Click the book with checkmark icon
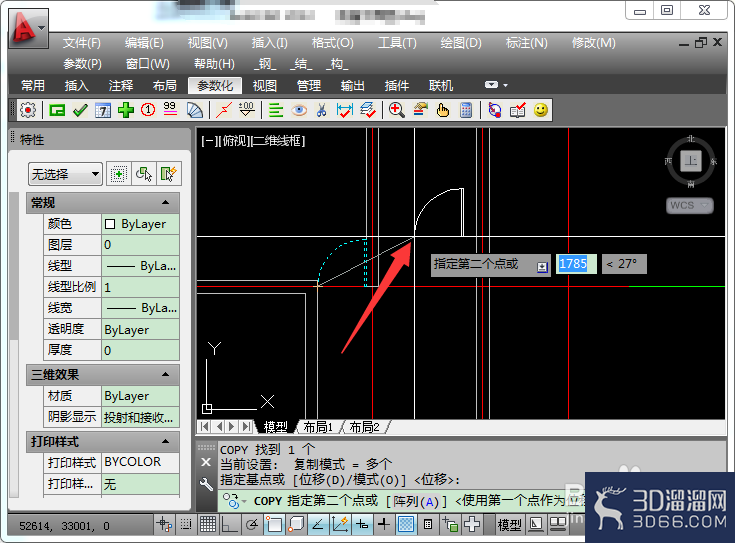 [518, 111]
